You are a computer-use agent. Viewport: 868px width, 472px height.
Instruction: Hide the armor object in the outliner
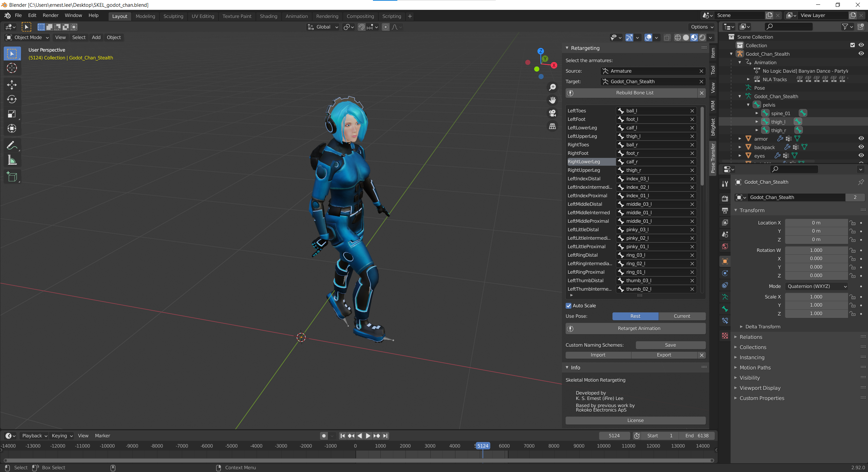(861, 138)
